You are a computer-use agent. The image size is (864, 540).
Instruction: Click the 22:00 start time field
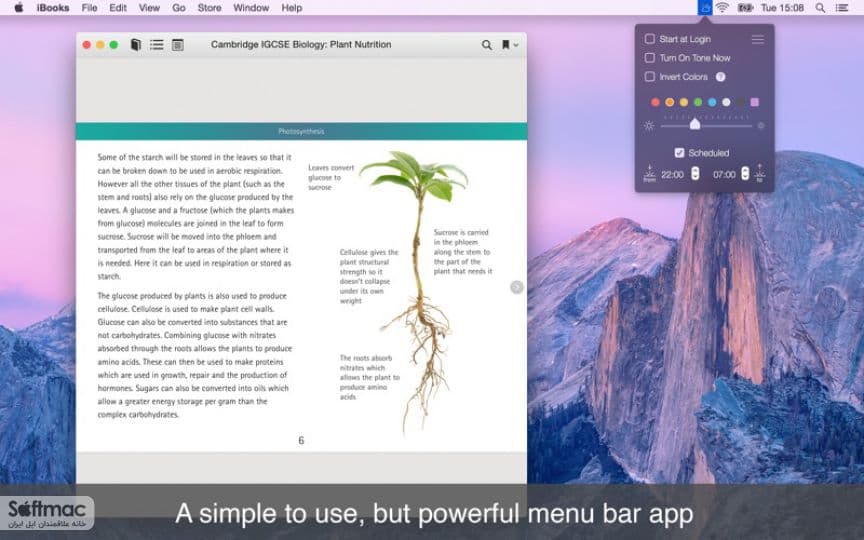(672, 175)
